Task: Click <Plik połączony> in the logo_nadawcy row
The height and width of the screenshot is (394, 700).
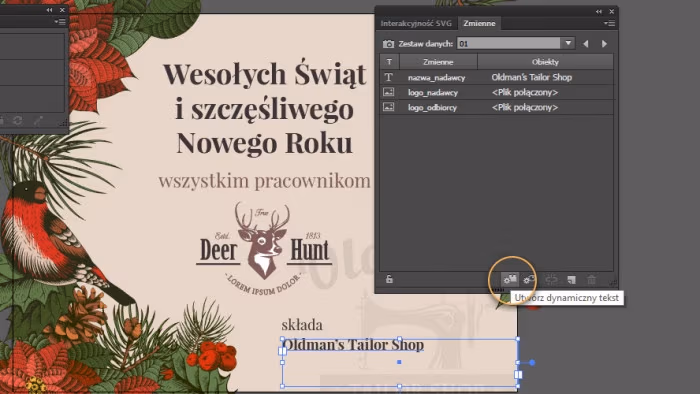Action: click(525, 92)
